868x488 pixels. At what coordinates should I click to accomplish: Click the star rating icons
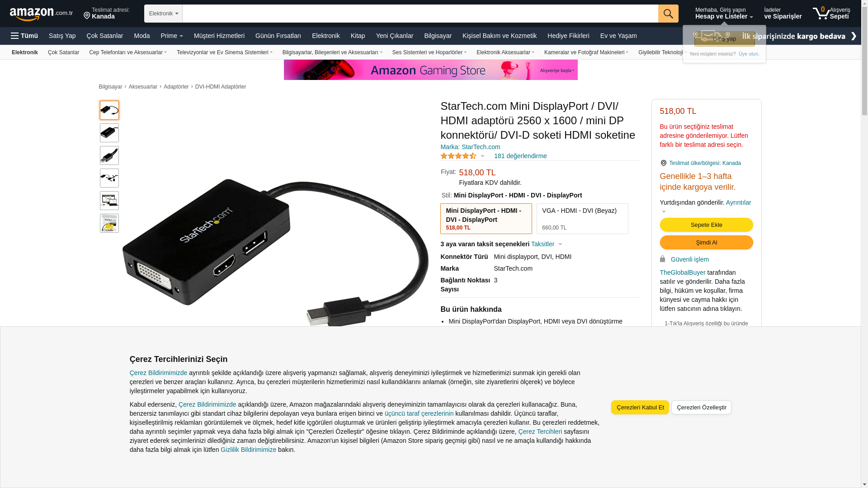click(458, 156)
